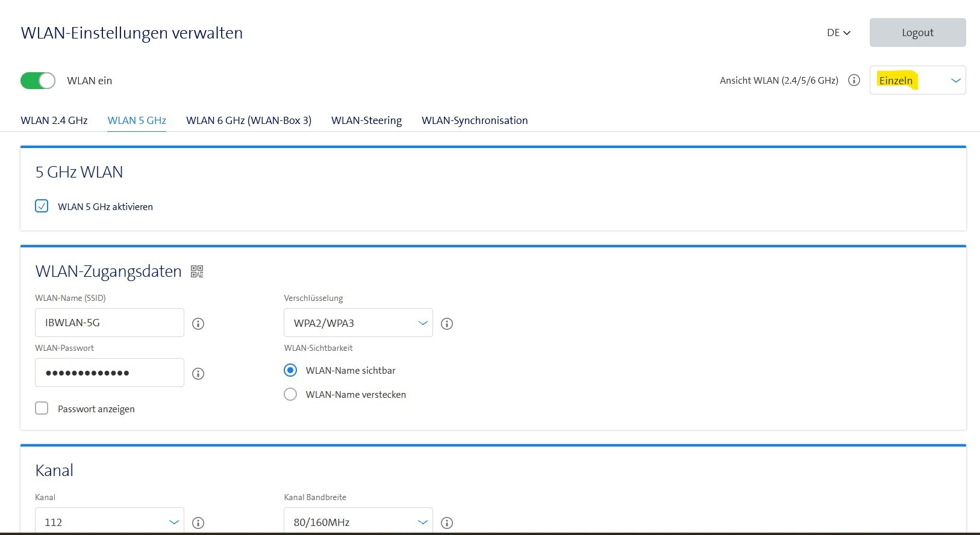Open the WLAN-Steering tab
The height and width of the screenshot is (535, 980).
(x=366, y=120)
